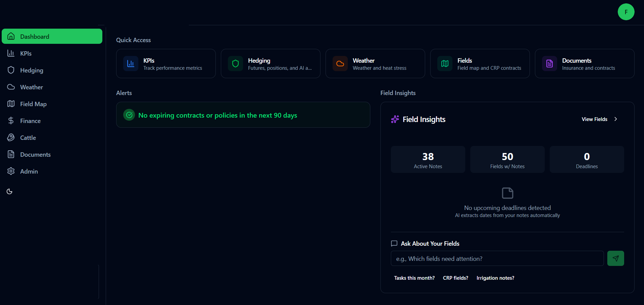Click the Documents file sidebar icon
This screenshot has width=644, height=305.
(11, 154)
